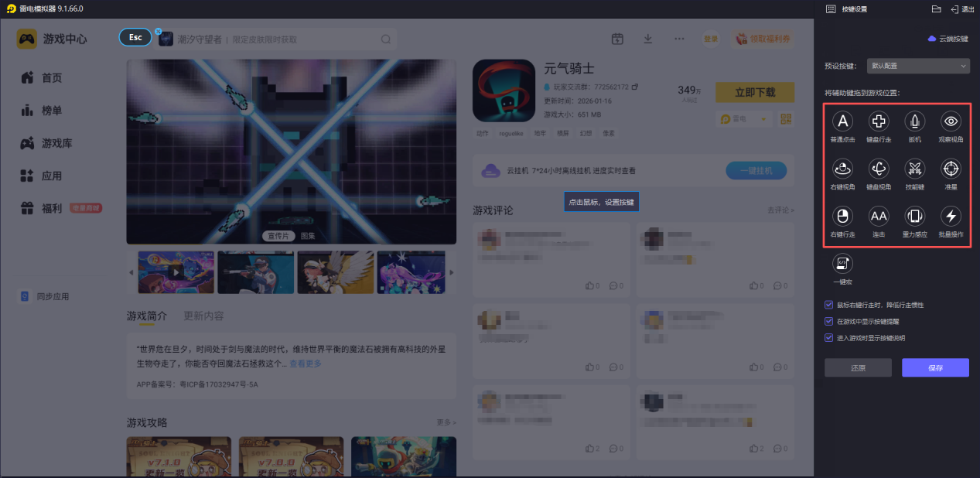
Task: Click the 保存 save button
Action: [935, 367]
